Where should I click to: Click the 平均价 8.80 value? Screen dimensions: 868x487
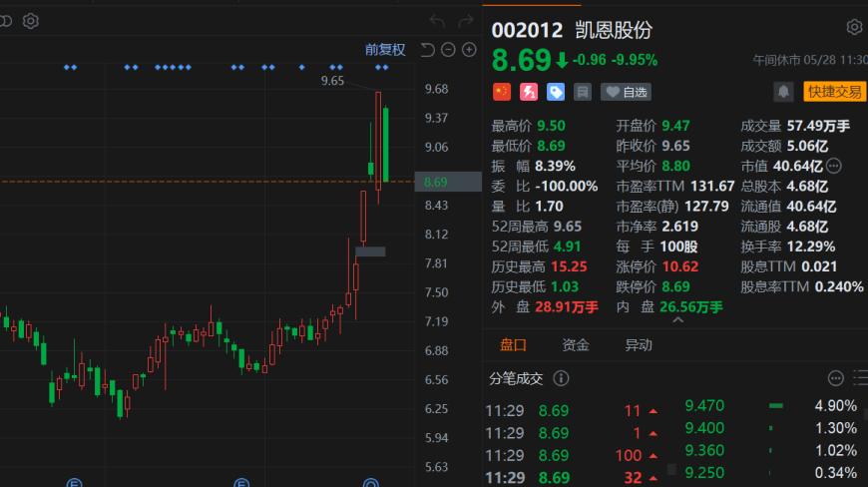[675, 166]
